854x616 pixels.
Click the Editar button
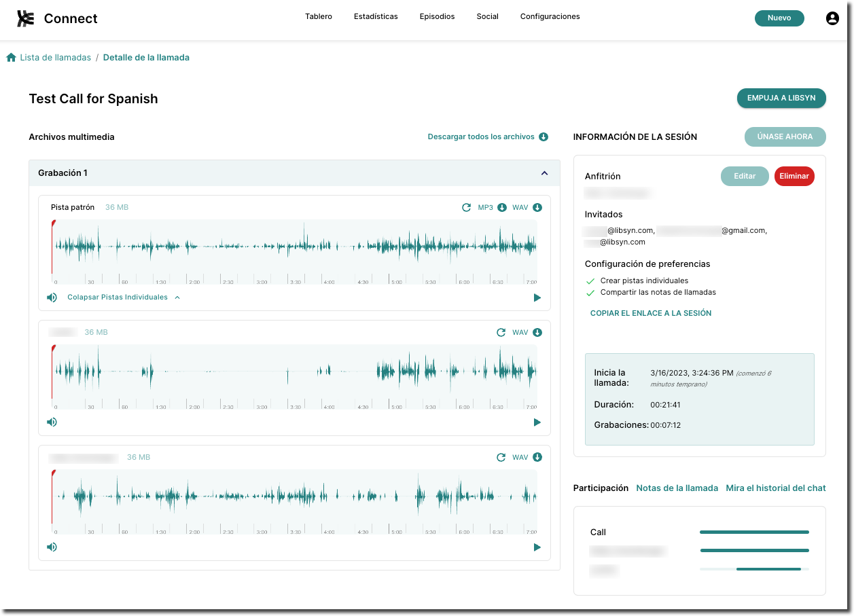coord(745,176)
